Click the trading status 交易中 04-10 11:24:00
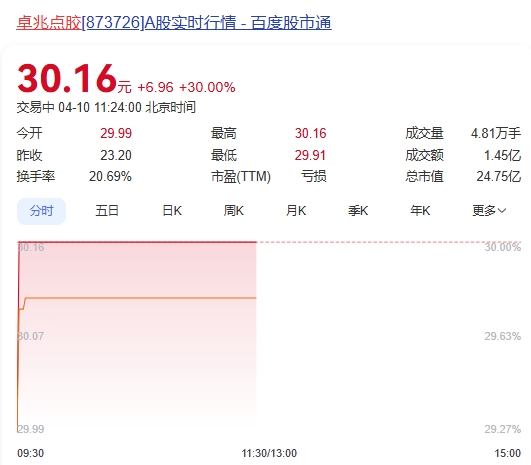 point(79,108)
